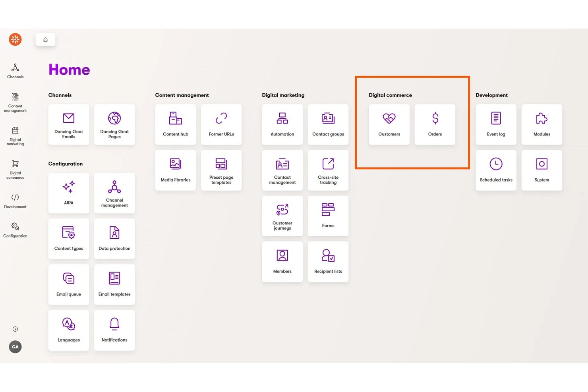This screenshot has height=392, width=588.
Task: Open the Members tile
Action: click(x=282, y=261)
